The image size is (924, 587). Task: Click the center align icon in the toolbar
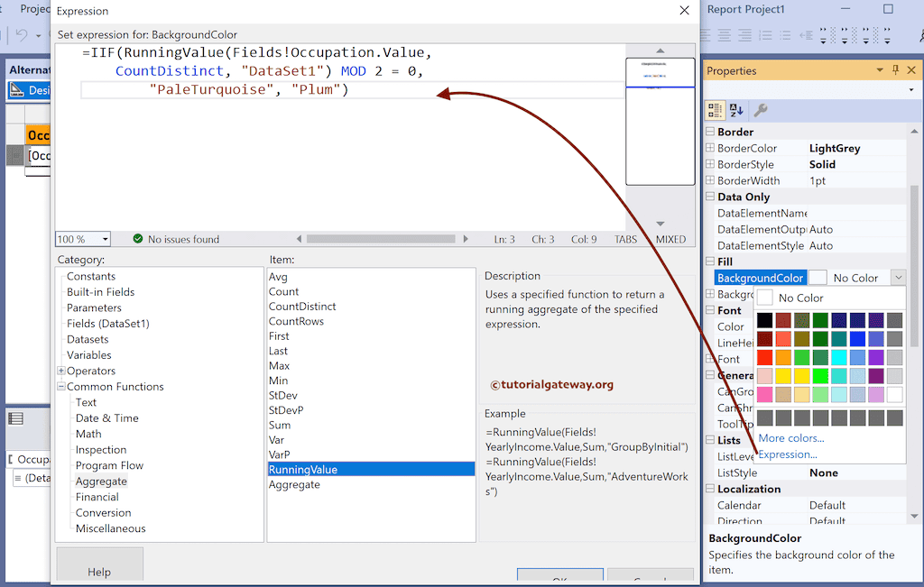point(726,36)
